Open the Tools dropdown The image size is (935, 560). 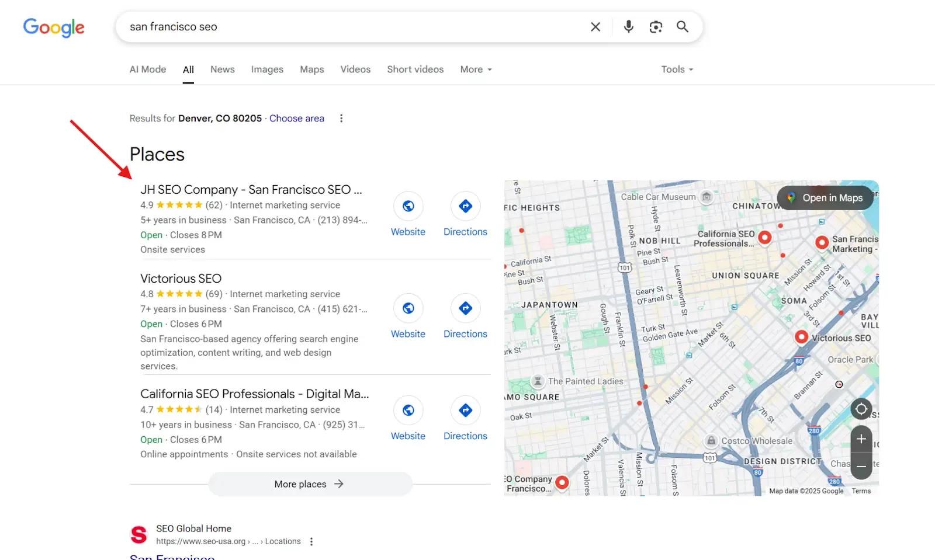(x=677, y=69)
